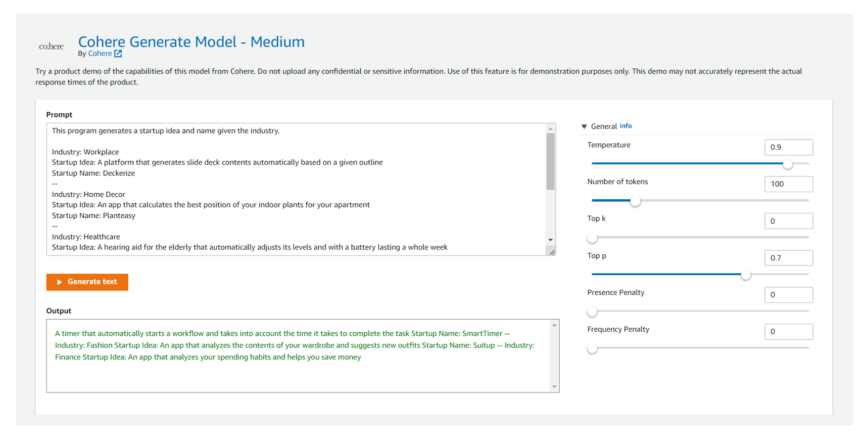Click the output box scroll down arrow

(554, 387)
